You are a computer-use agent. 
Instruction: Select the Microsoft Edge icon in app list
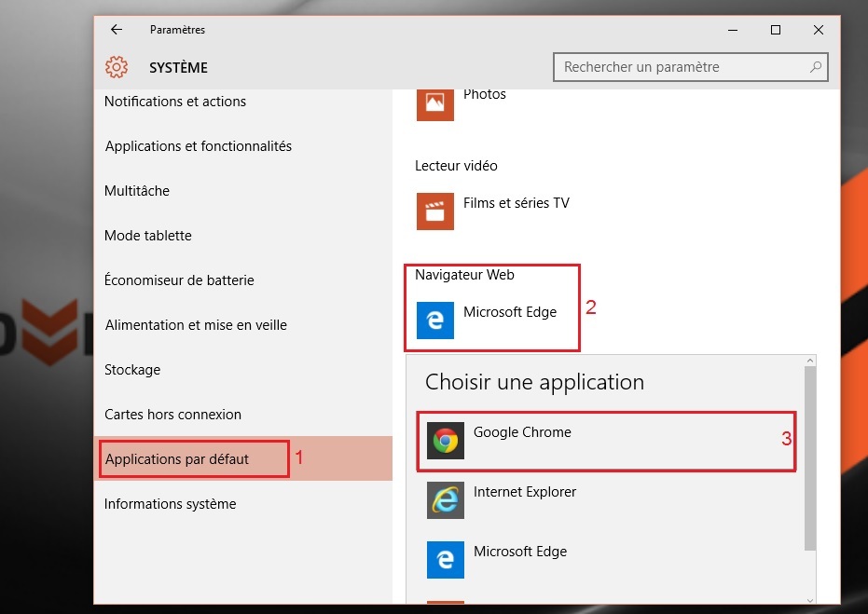(x=446, y=560)
